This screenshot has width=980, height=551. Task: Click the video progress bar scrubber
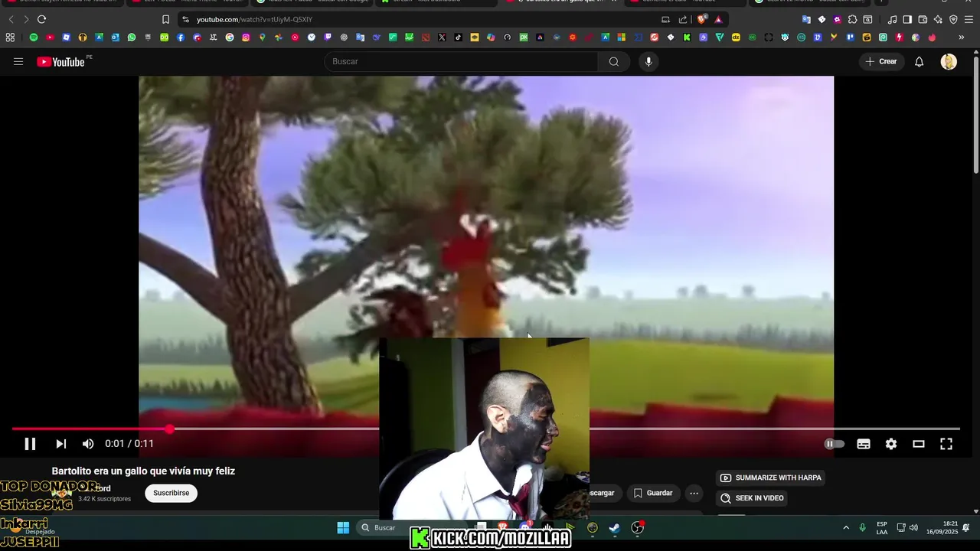tap(169, 429)
